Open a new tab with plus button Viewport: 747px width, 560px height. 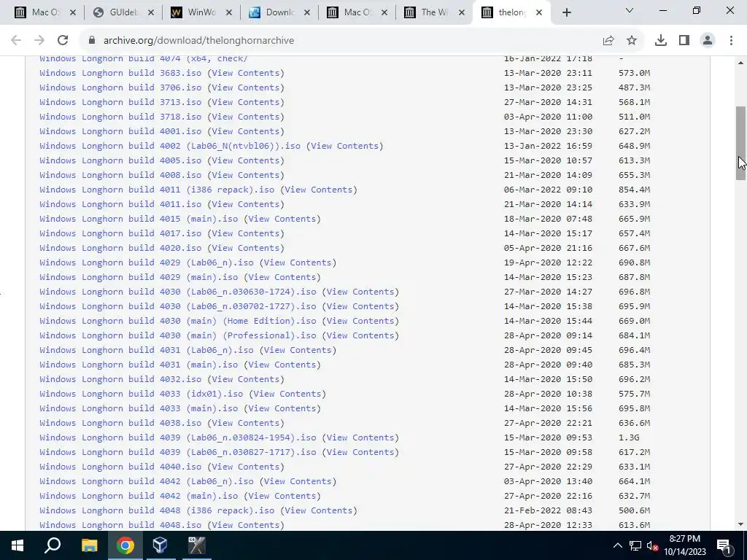click(x=566, y=12)
